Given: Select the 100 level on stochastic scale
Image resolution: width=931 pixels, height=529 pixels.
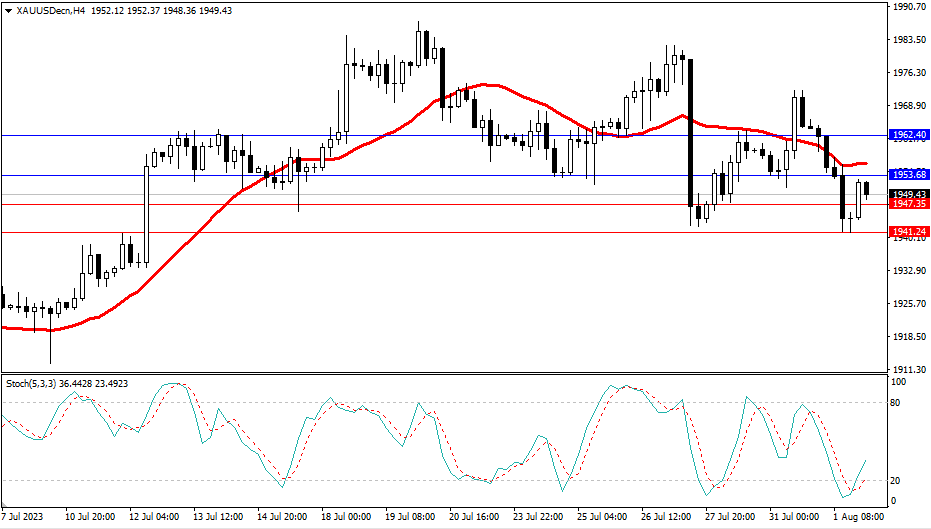Looking at the screenshot, I should coord(898,383).
